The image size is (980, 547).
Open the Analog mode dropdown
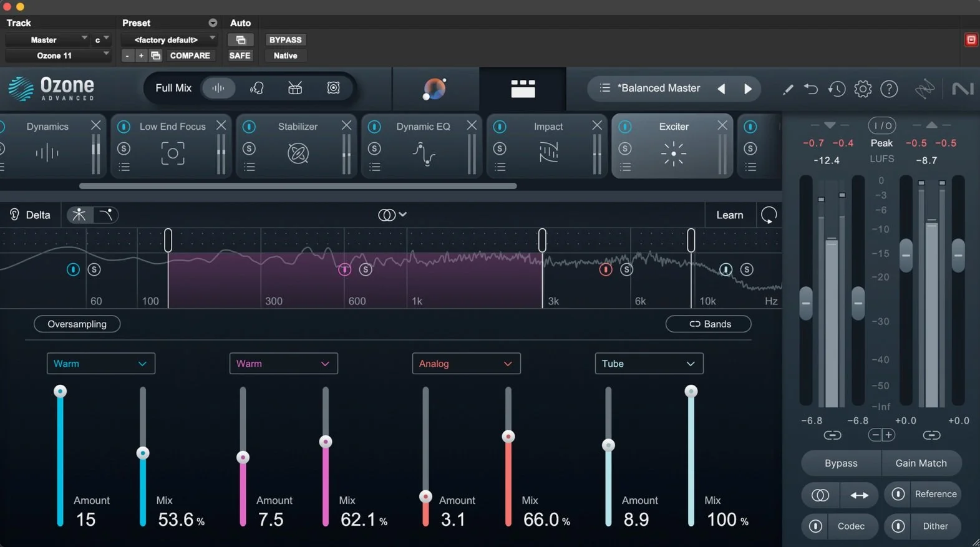[466, 364]
